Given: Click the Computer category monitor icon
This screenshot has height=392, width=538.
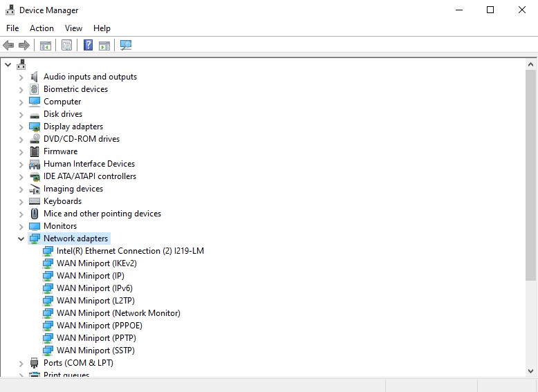Looking at the screenshot, I should (35, 102).
